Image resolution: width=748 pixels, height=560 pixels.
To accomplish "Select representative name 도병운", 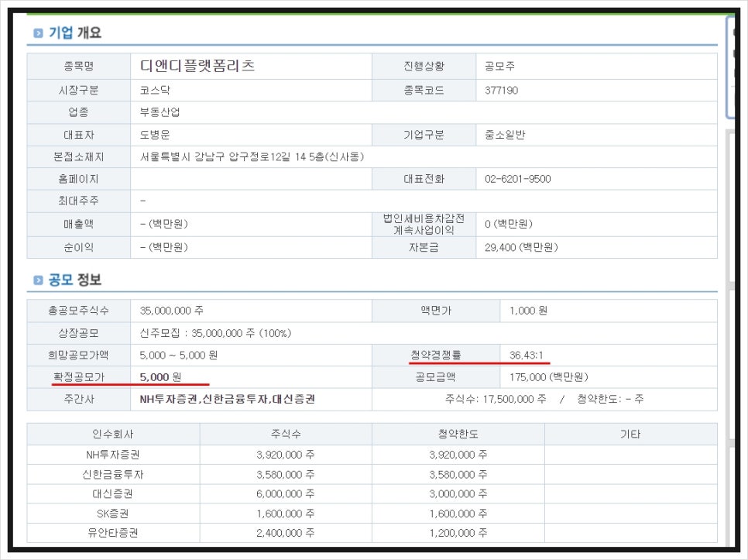I will point(155,135).
